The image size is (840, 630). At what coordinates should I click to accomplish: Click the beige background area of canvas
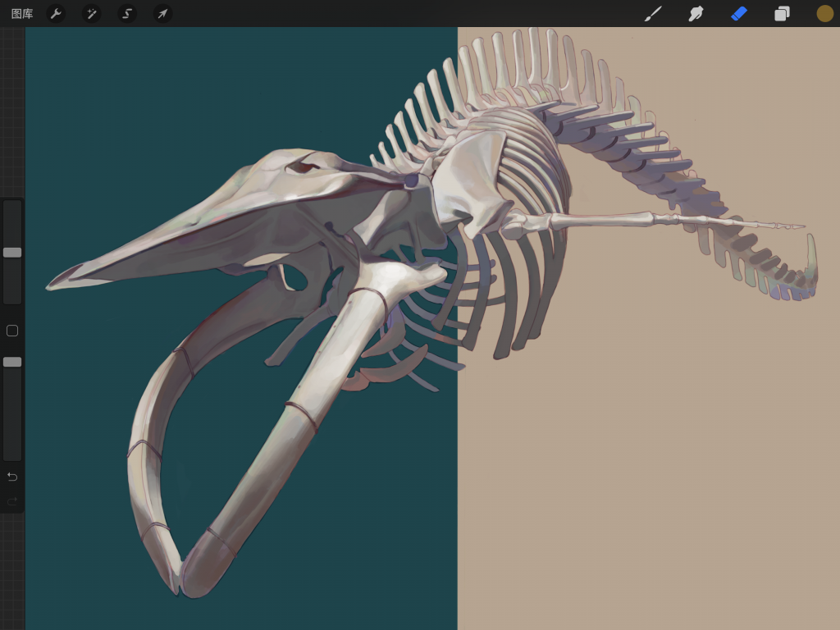[656, 451]
